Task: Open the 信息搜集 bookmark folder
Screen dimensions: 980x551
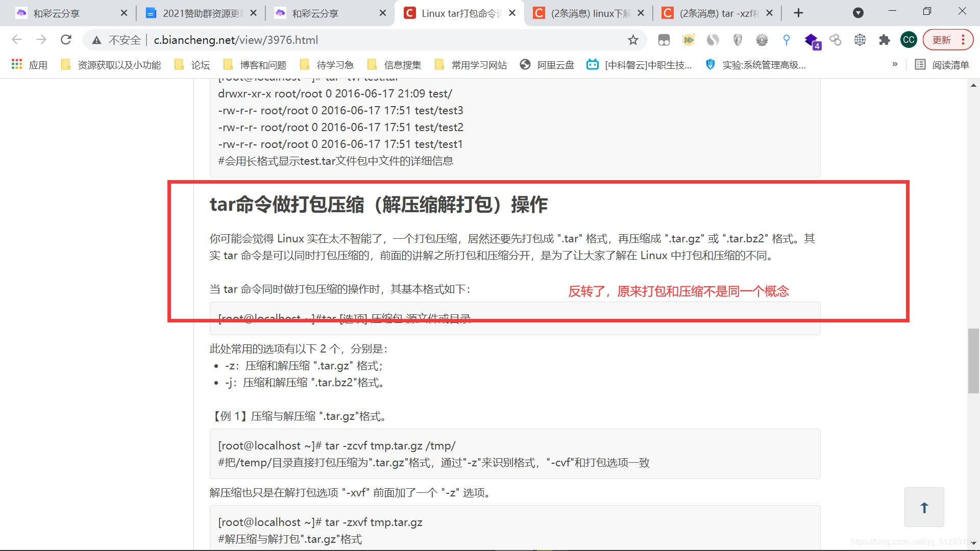Action: (395, 65)
